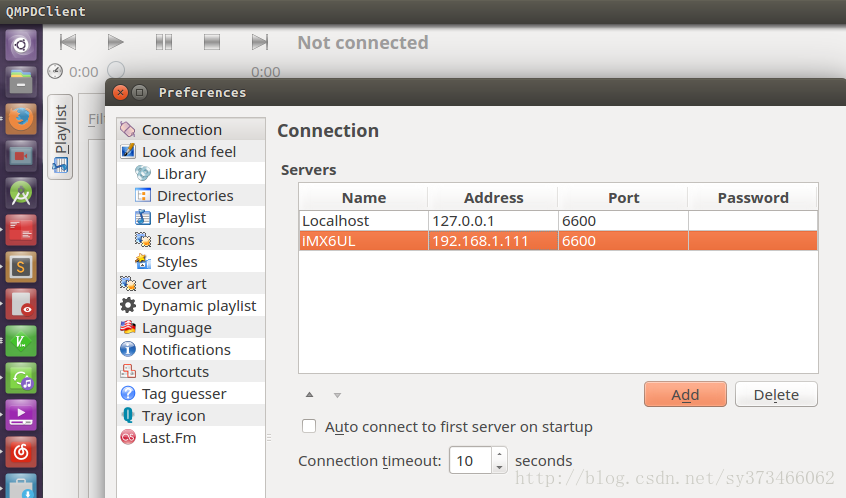Sort servers by Name column header

click(x=364, y=197)
